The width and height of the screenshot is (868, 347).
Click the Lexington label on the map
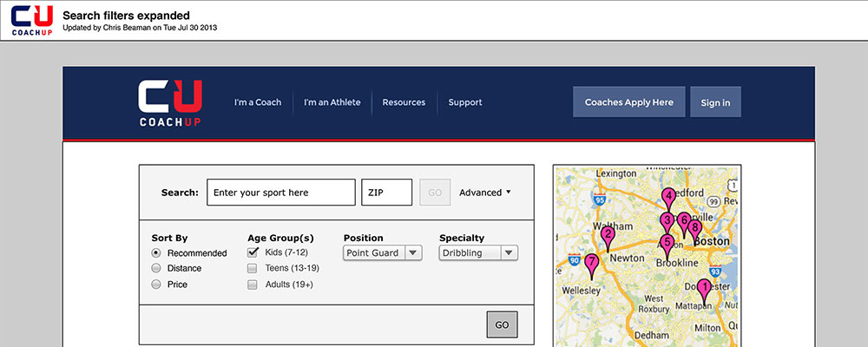coord(616,173)
